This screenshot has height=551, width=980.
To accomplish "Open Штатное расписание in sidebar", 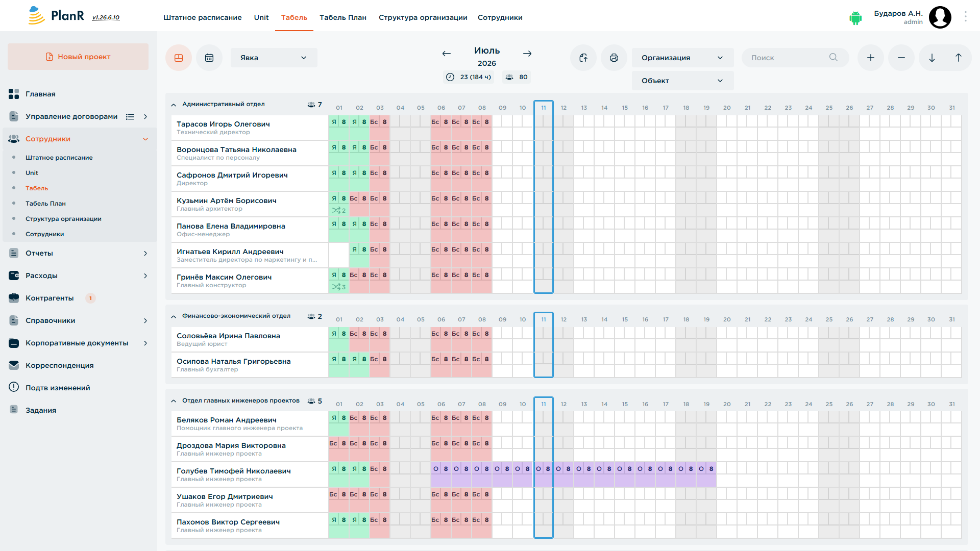I will tap(59, 158).
